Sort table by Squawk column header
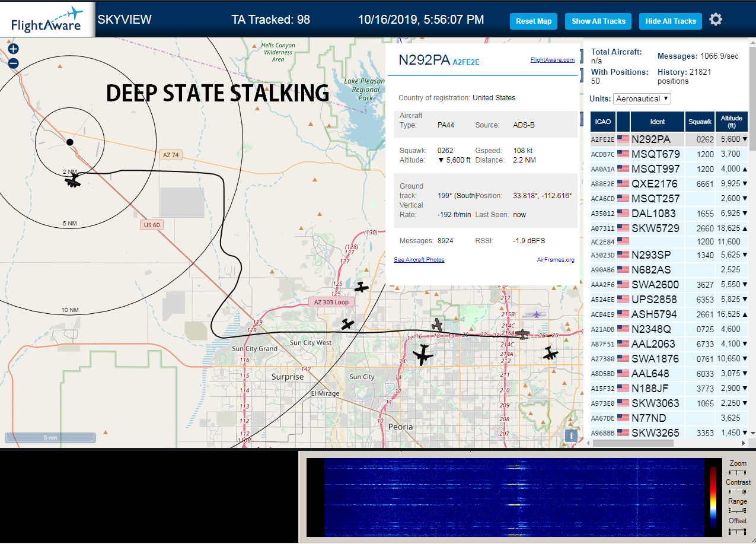The image size is (756, 544). pos(700,122)
